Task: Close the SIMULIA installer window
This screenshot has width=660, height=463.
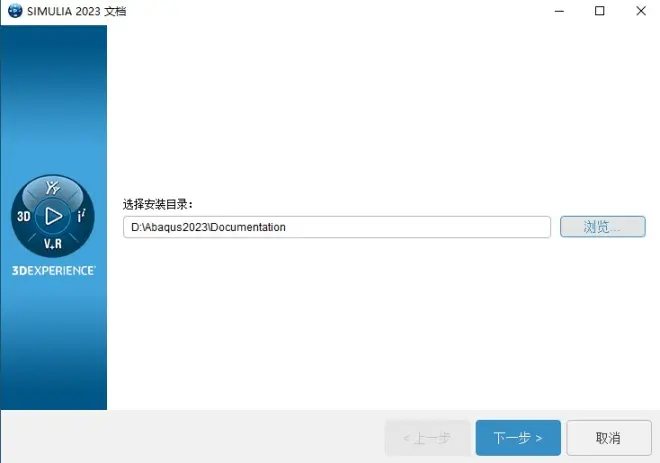Action: 641,11
